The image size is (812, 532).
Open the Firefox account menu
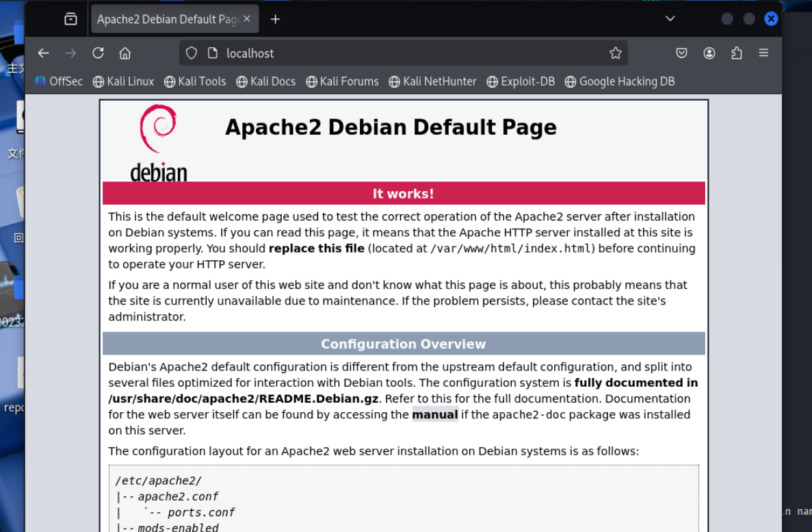point(709,53)
